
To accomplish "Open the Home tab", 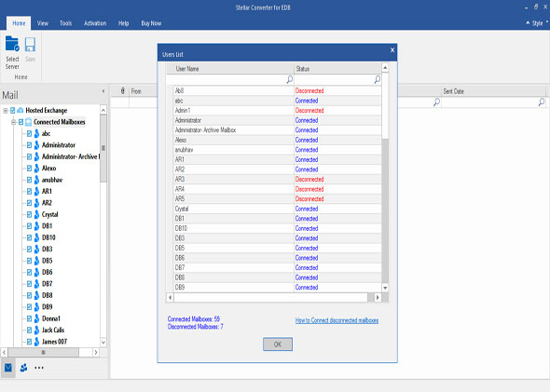I will [19, 23].
